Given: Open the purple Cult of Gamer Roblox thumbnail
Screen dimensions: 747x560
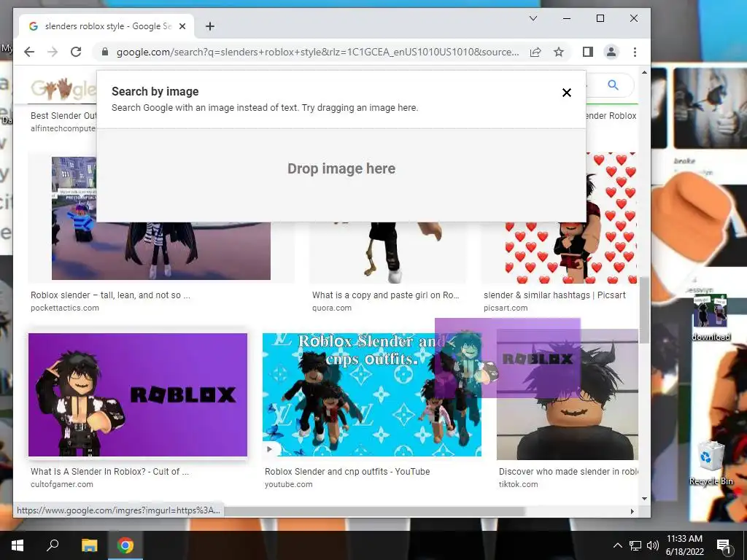Looking at the screenshot, I should (138, 394).
